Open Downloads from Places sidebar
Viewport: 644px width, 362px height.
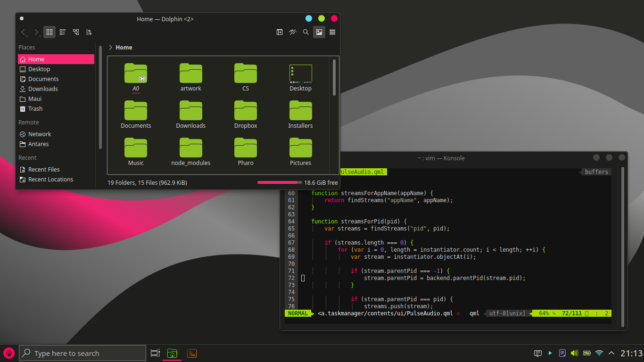coord(56,89)
